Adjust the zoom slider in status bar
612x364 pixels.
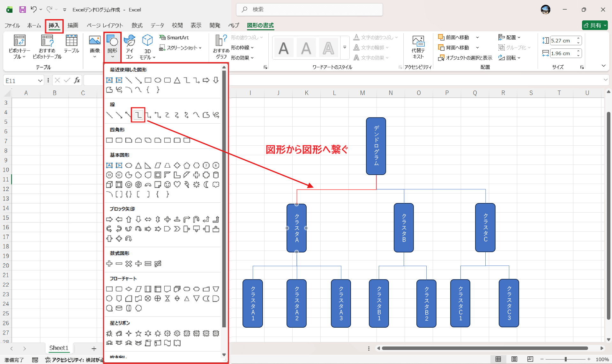pyautogui.click(x=566, y=359)
